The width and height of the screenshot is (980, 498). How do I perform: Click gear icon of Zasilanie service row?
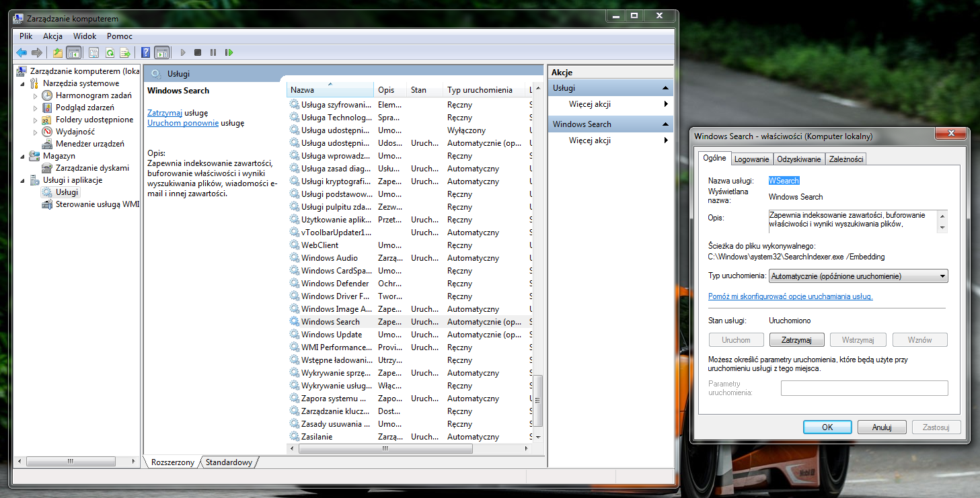(295, 437)
